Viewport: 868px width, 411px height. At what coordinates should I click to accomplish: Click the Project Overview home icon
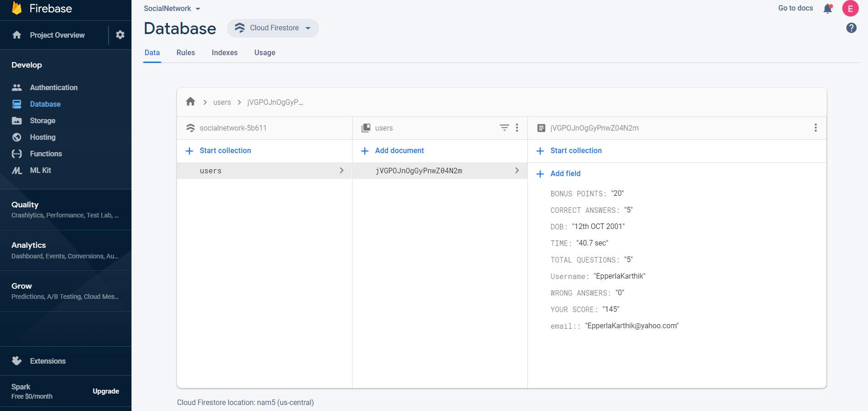[17, 35]
